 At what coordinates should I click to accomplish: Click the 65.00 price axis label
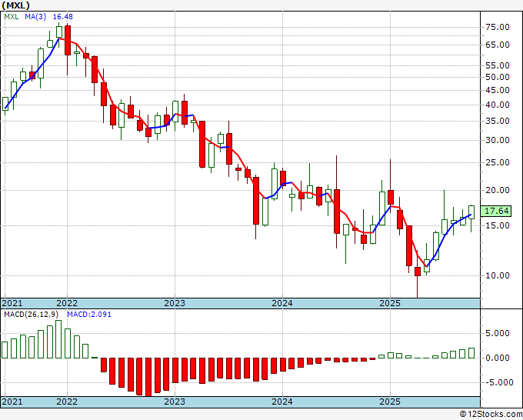[x=498, y=45]
